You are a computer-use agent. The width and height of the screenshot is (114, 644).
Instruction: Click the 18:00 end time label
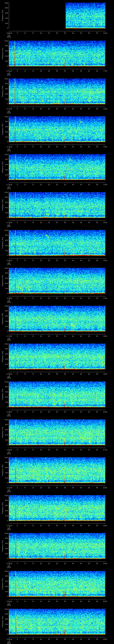tap(105, 336)
